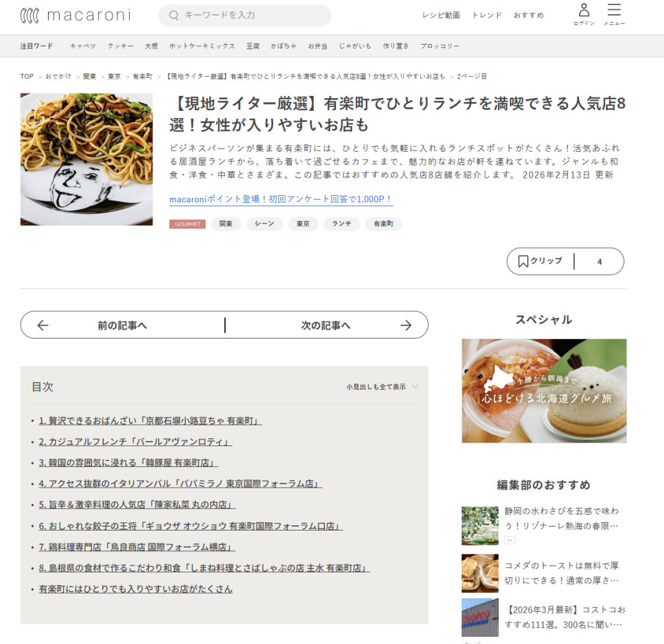
Task: Select ホットケーキミックス from trending keywords
Action: pyautogui.click(x=202, y=46)
